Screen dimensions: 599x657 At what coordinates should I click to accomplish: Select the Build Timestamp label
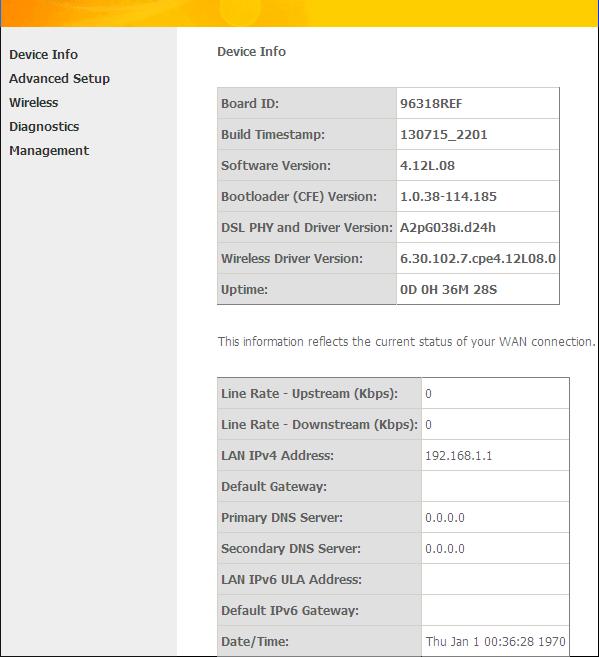point(273,135)
